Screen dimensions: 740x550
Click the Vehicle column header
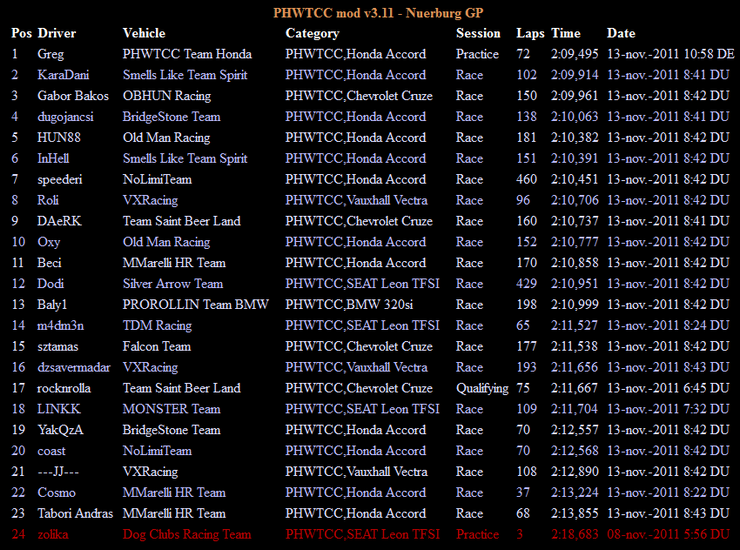tap(144, 33)
